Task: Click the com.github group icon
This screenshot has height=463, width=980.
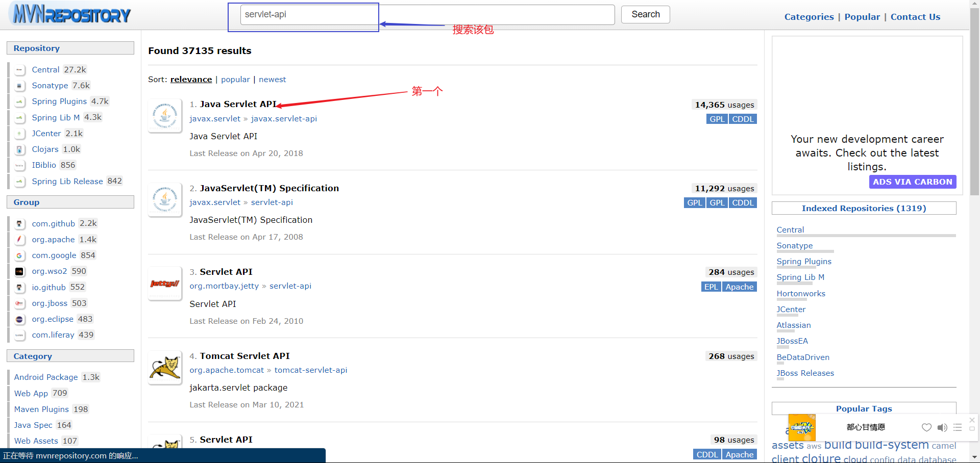Action: (x=20, y=224)
